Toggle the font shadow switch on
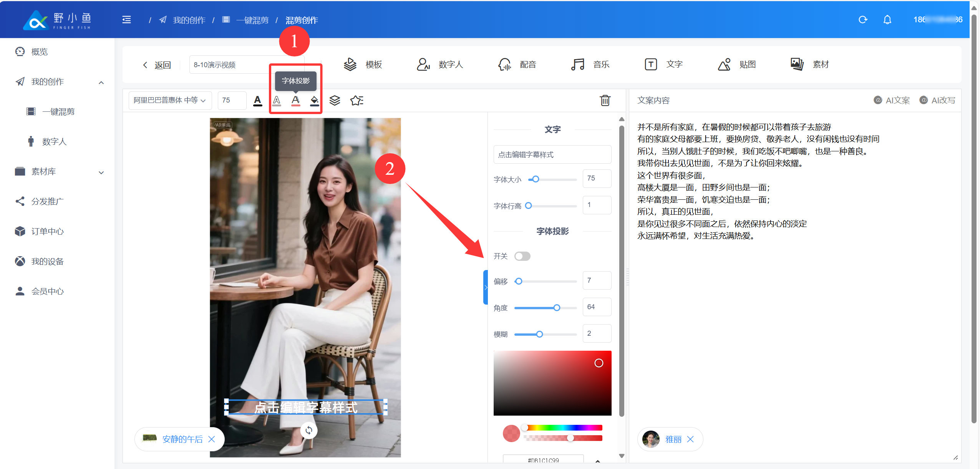 (522, 256)
